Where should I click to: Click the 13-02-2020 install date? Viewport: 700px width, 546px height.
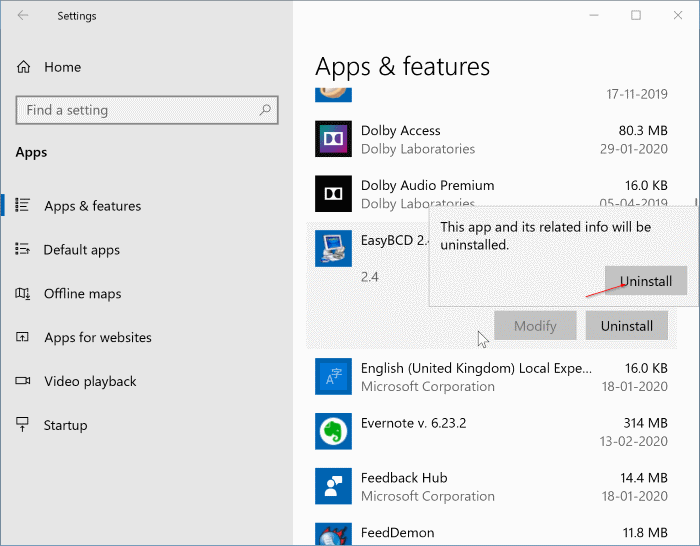click(633, 441)
